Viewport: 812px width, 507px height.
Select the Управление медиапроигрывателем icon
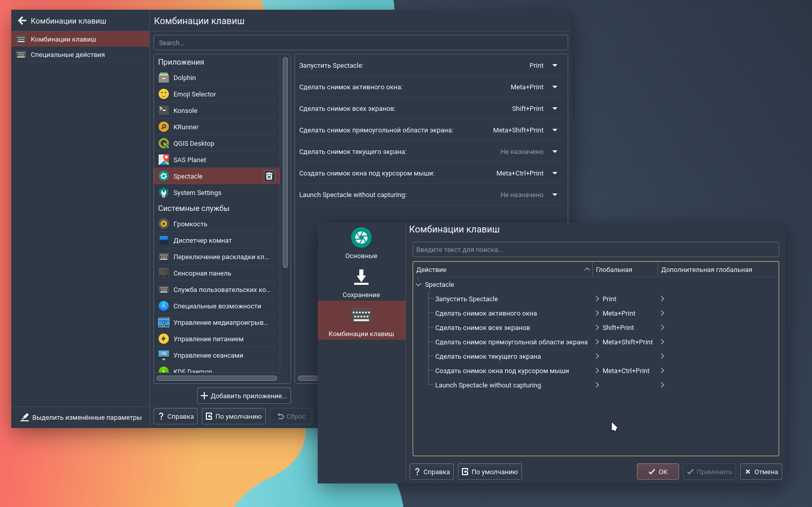pyautogui.click(x=164, y=322)
